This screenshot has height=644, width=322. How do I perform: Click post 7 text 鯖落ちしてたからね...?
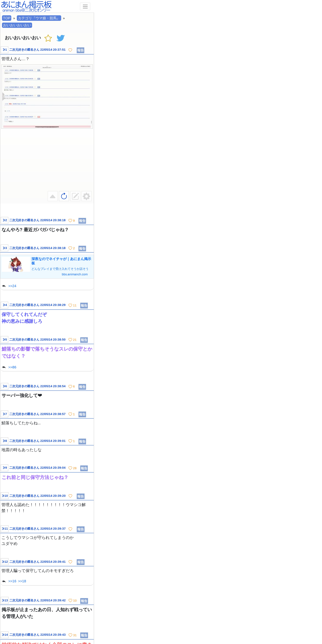click(21, 423)
